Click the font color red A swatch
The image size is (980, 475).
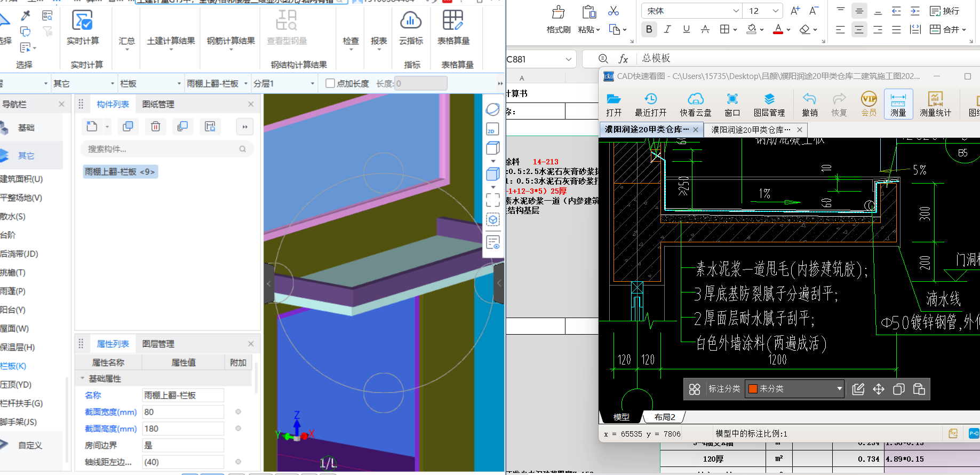[778, 29]
